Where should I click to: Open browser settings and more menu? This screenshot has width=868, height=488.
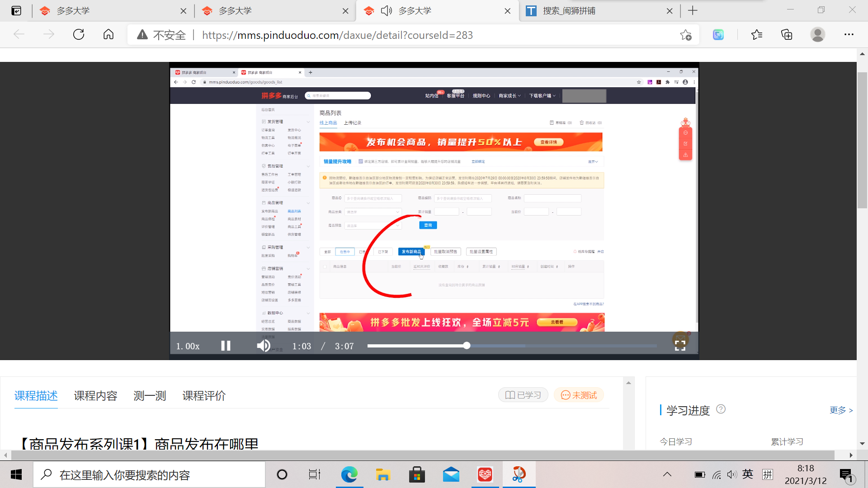click(849, 35)
